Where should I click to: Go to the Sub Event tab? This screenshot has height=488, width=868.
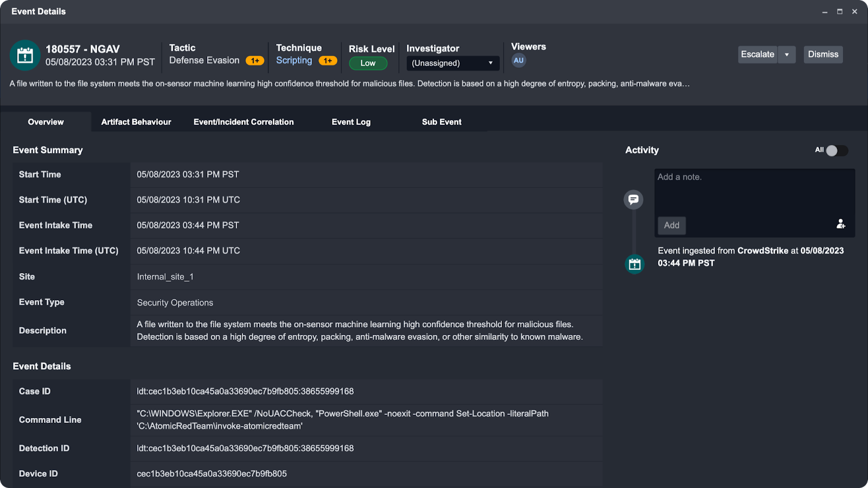pos(442,122)
